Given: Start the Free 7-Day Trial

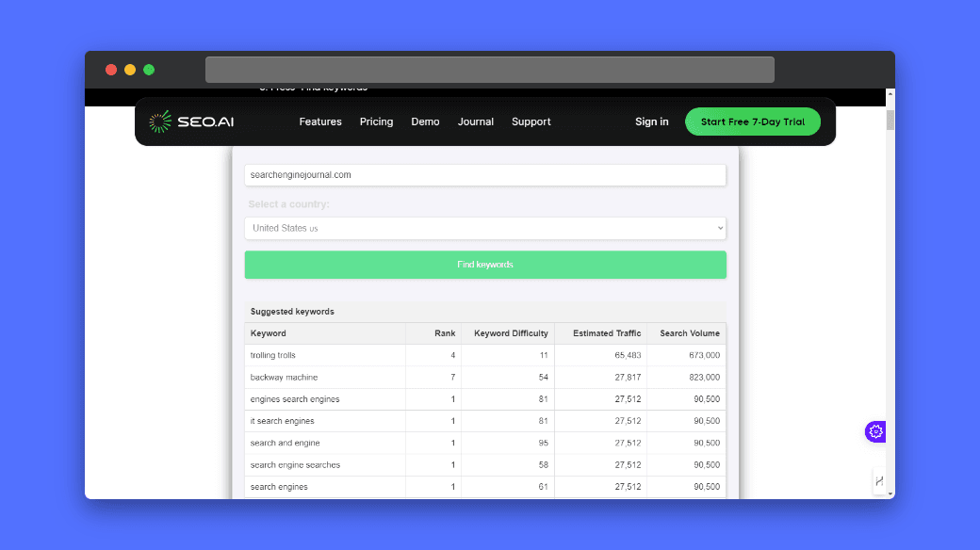Looking at the screenshot, I should coord(753,121).
